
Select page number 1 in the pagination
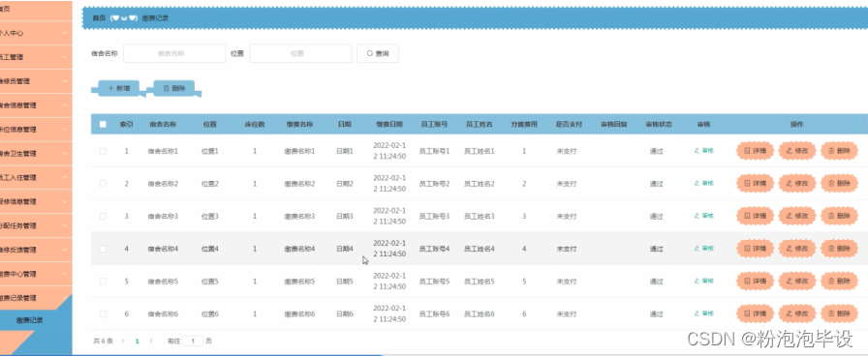tap(137, 341)
